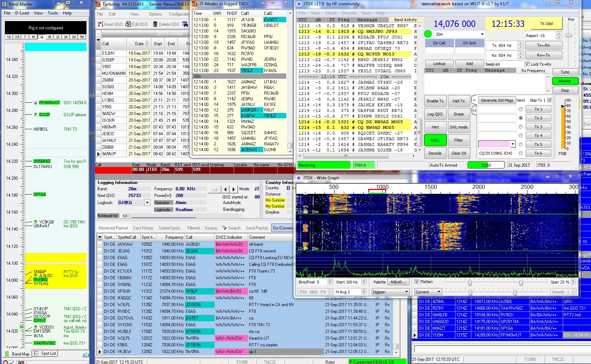Click the Log QSO button
This screenshot has width=591, height=364.
coord(435,114)
